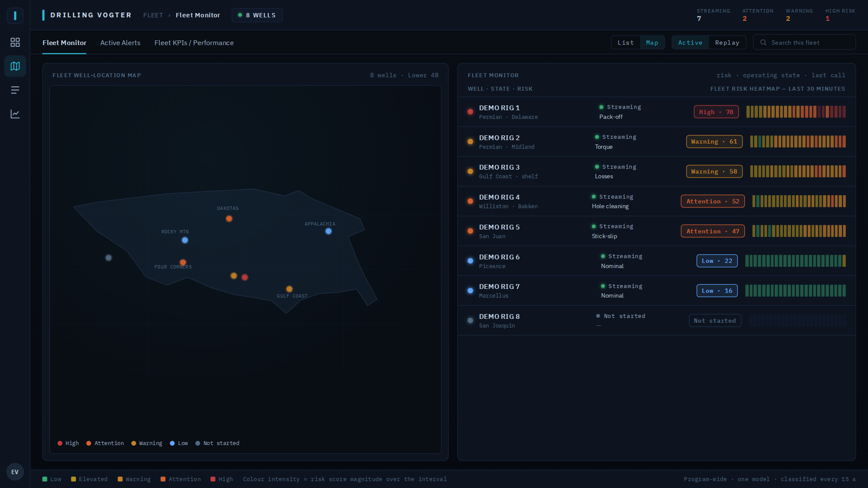Select the Four Corners well marker

tap(183, 262)
